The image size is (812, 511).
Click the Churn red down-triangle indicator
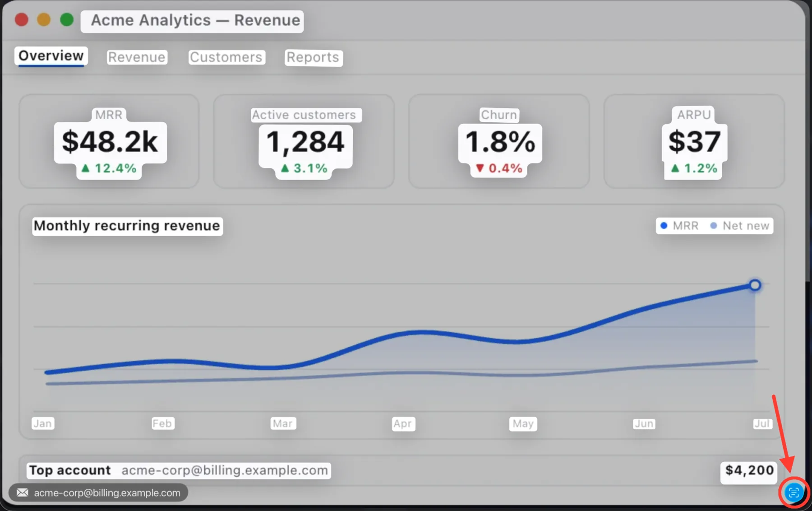click(480, 168)
